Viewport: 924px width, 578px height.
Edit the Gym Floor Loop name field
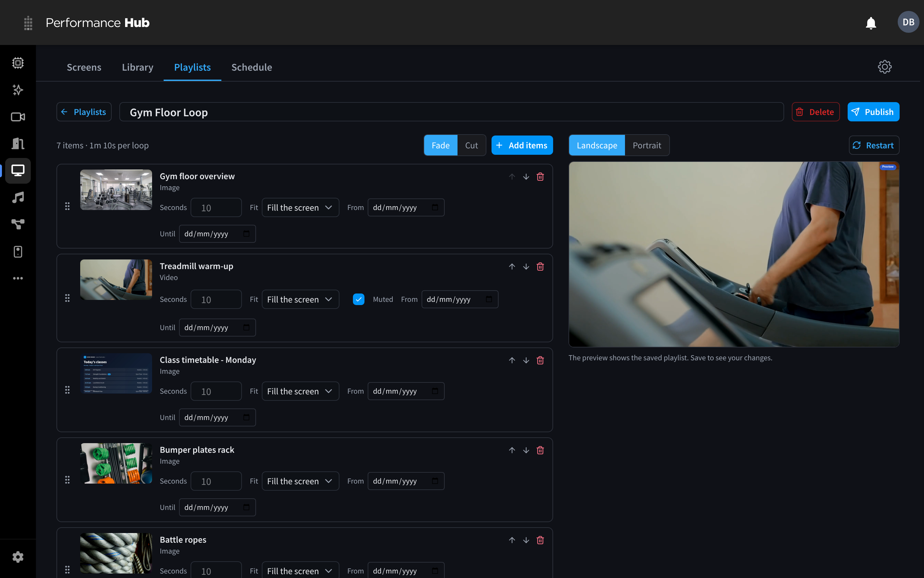(x=451, y=112)
